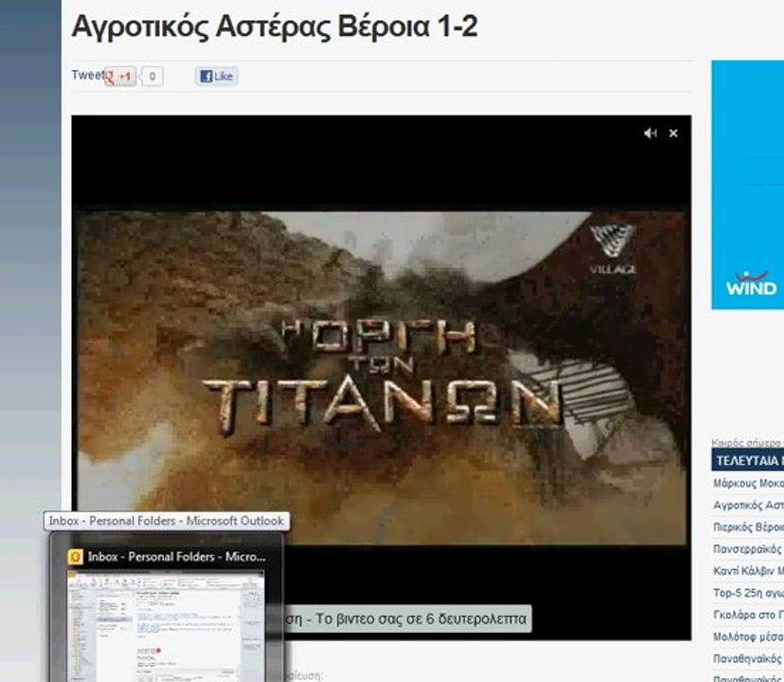This screenshot has width=784, height=682.
Task: Click the Google +1 button
Action: [x=120, y=76]
